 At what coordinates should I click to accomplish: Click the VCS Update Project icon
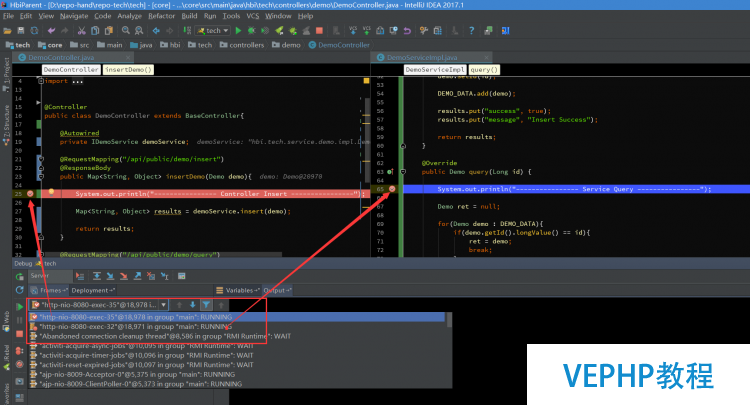tap(353, 31)
